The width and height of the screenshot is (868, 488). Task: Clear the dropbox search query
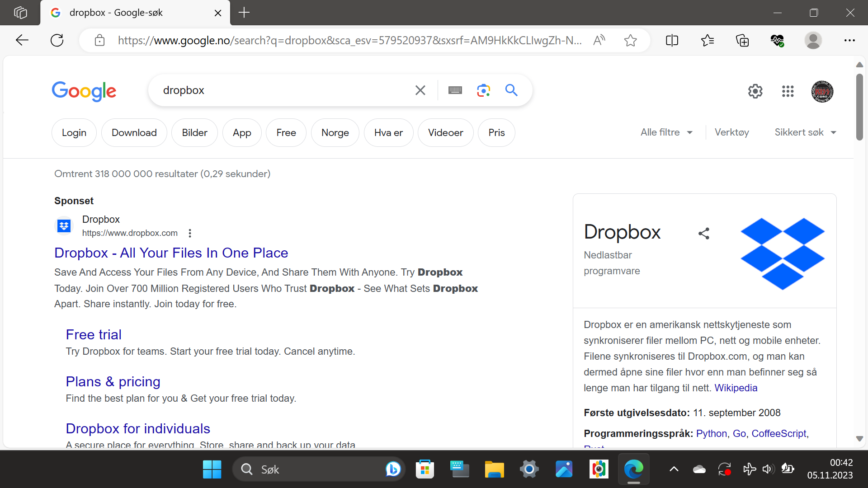[x=420, y=90]
